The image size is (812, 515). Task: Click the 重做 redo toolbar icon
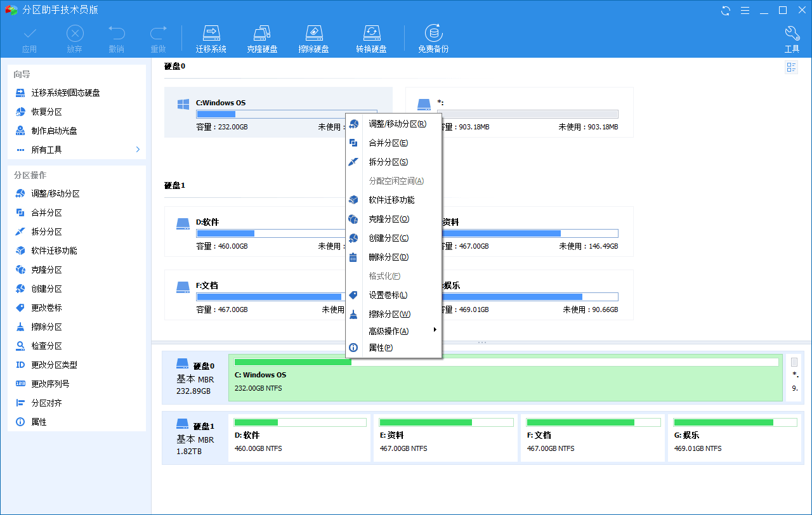click(x=158, y=39)
